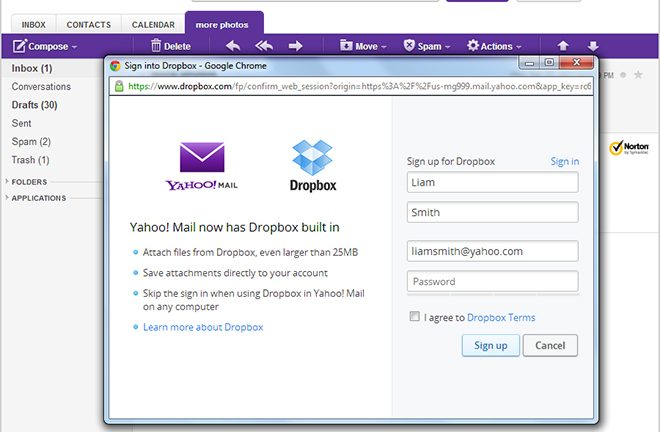This screenshot has height=432, width=660.
Task: Focus the last name field containing Smith
Action: click(x=492, y=212)
